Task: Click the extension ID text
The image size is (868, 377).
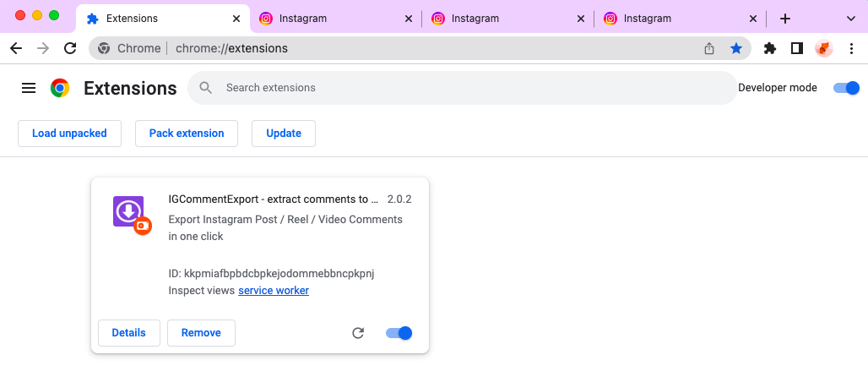Action: tap(271, 274)
